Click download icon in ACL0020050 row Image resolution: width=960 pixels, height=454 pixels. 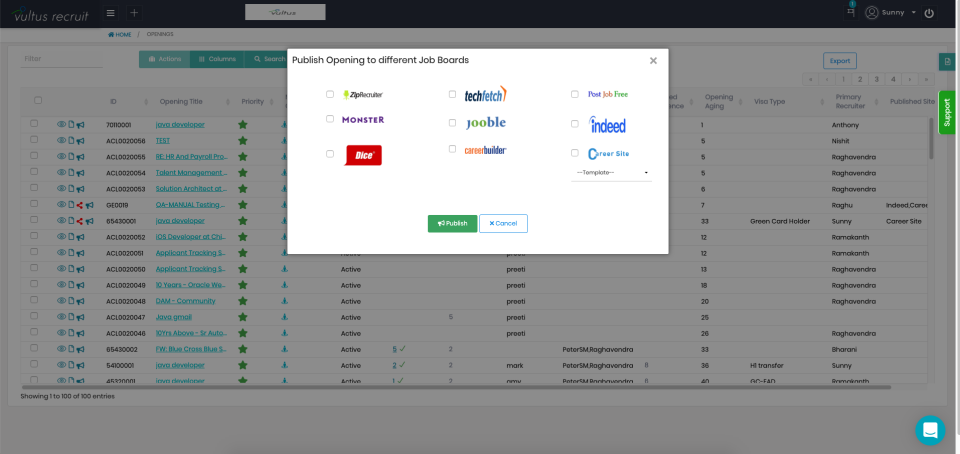point(284,269)
